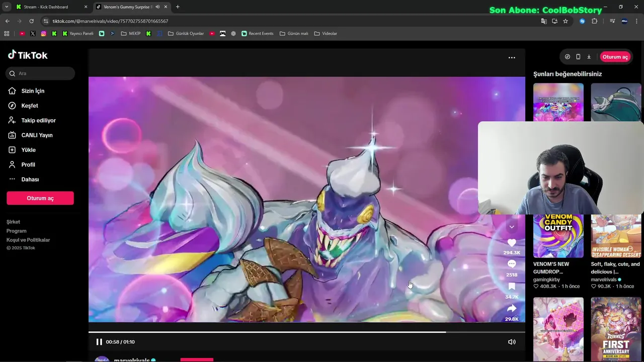This screenshot has height=362, width=644.
Task: Open the Profil page
Action: [28, 165]
